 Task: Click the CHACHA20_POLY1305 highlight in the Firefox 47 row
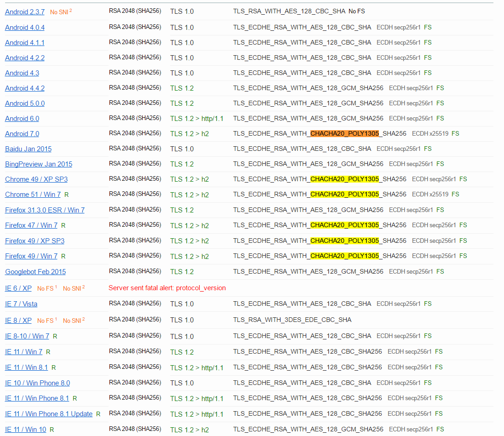click(344, 225)
